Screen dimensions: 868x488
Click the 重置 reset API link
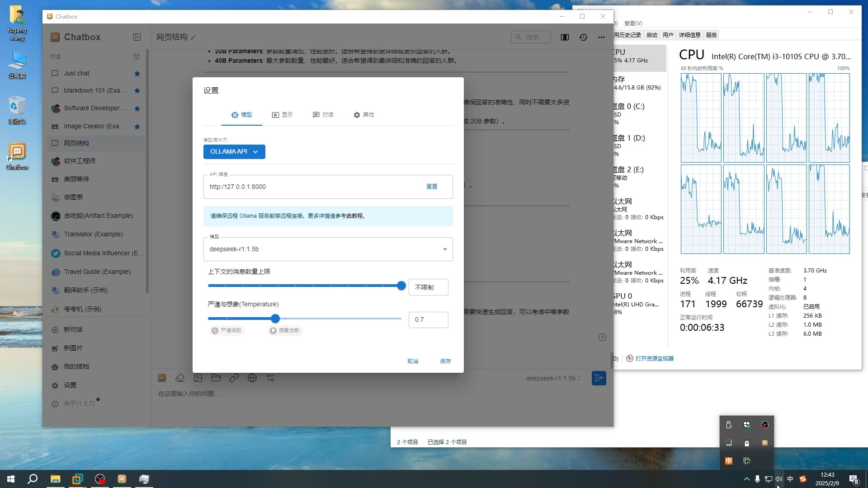(432, 187)
